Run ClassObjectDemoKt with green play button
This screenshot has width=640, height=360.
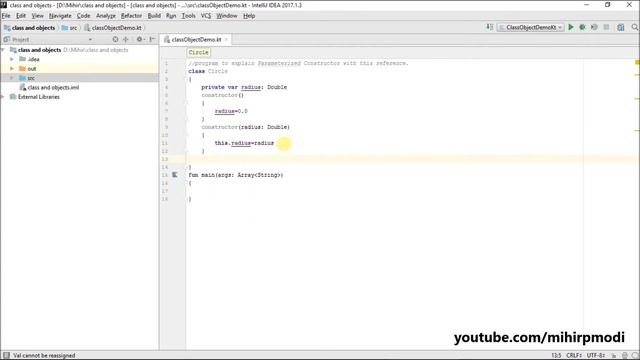click(x=571, y=27)
